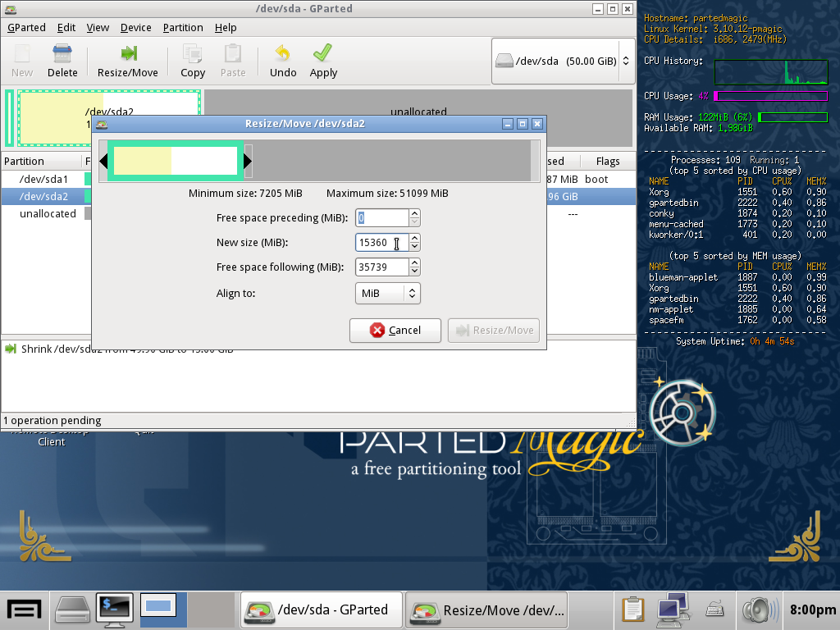Click the Free space following input field

[x=382, y=267]
